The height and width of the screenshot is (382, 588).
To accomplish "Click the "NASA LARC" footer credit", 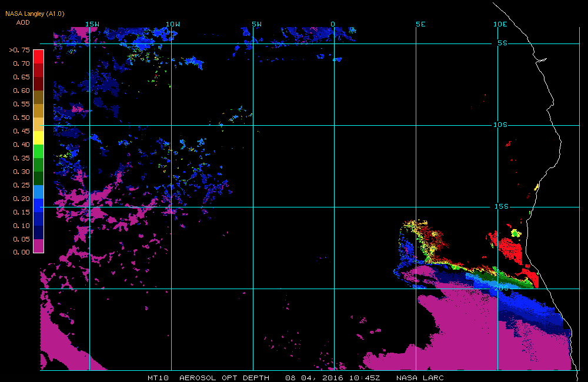I will 420,378.
